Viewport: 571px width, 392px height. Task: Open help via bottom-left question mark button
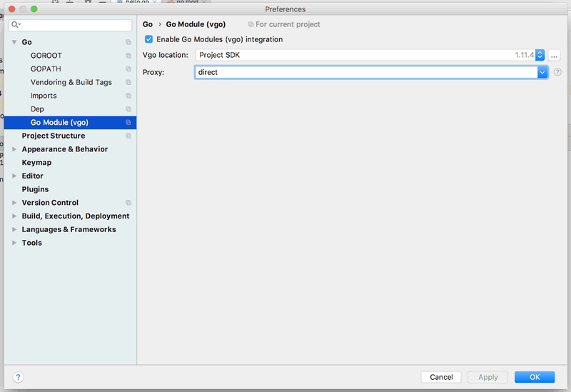[x=18, y=377]
